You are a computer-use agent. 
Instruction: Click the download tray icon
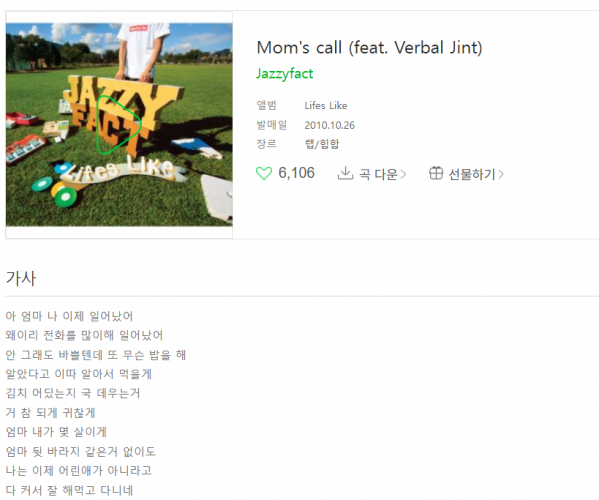coord(345,173)
